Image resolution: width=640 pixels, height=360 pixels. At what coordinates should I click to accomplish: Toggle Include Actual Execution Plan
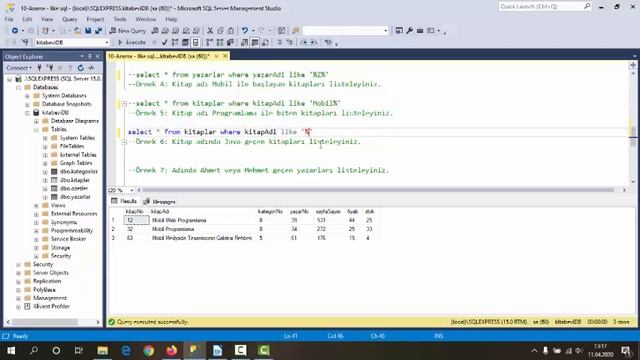pos(209,42)
